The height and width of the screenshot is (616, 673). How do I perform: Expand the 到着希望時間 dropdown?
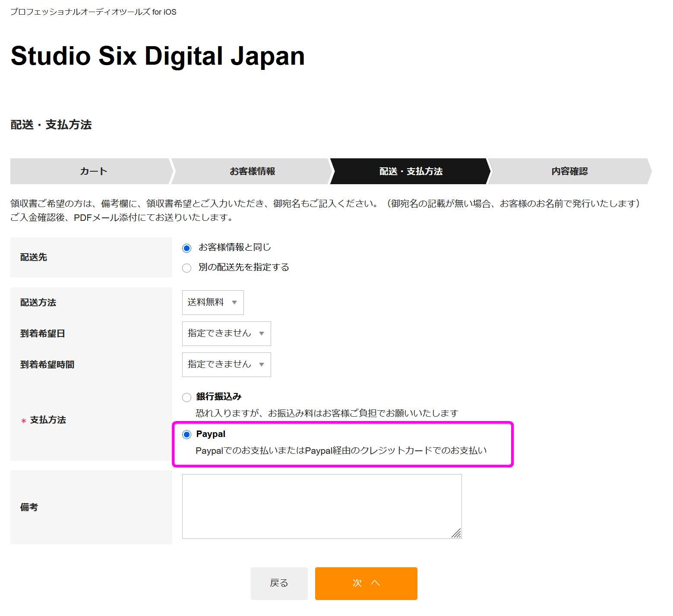click(x=226, y=365)
